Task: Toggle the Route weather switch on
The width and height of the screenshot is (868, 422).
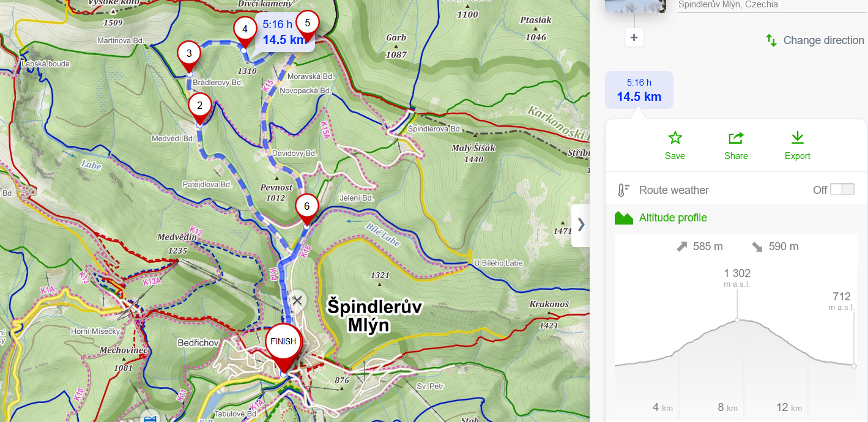Action: (x=842, y=190)
